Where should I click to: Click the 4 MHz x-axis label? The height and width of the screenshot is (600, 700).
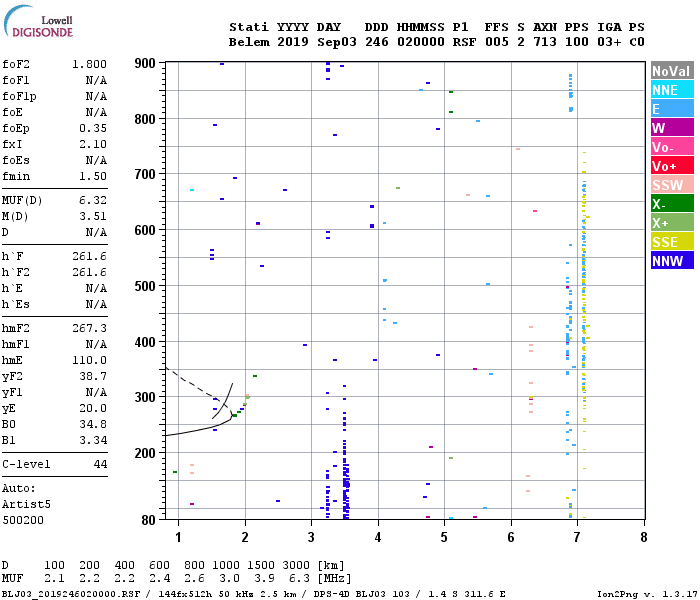pyautogui.click(x=378, y=537)
